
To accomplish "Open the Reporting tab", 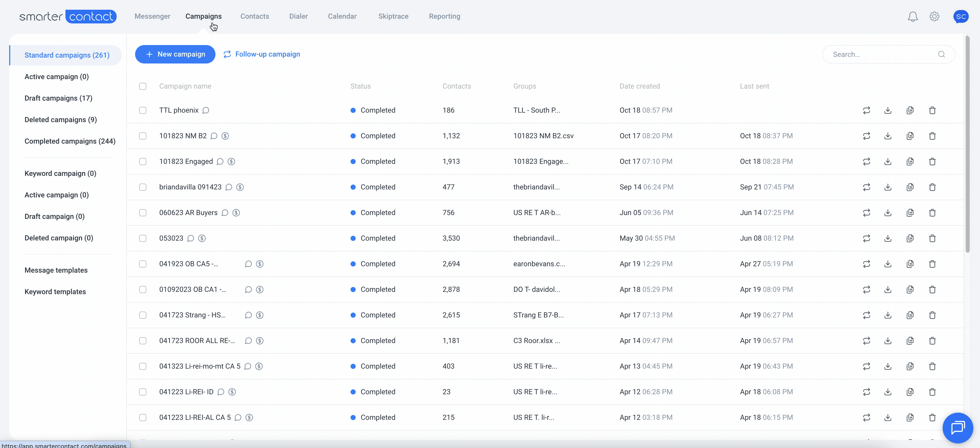I will pos(444,16).
